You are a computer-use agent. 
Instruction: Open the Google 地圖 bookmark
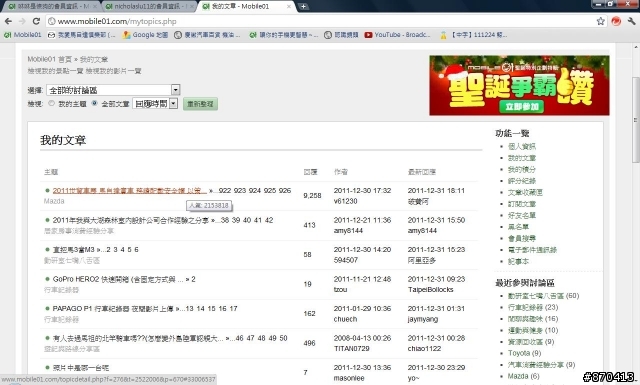[x=146, y=35]
